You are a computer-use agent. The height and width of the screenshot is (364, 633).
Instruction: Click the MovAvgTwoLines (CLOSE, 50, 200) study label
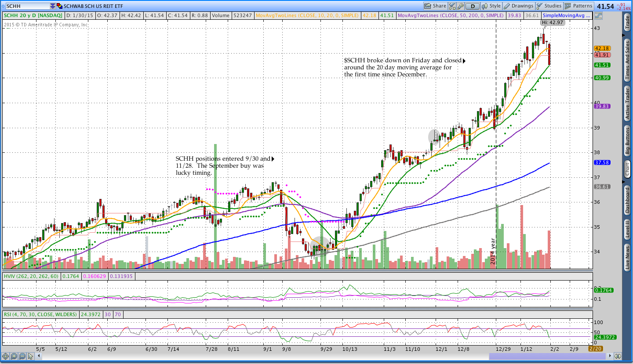click(450, 15)
